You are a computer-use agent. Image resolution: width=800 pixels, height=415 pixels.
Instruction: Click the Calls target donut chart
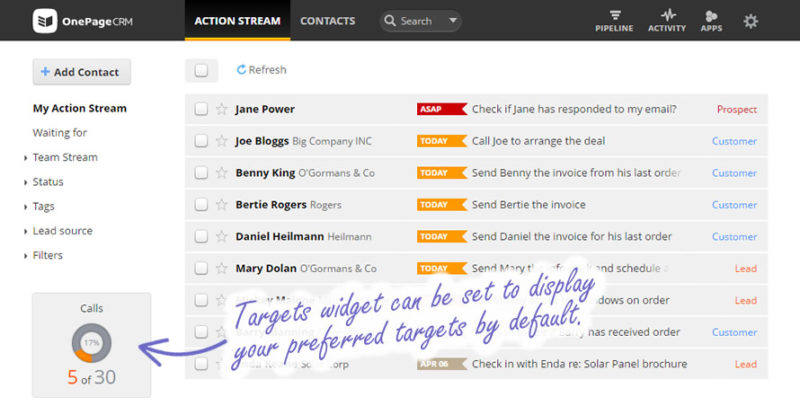pyautogui.click(x=91, y=343)
